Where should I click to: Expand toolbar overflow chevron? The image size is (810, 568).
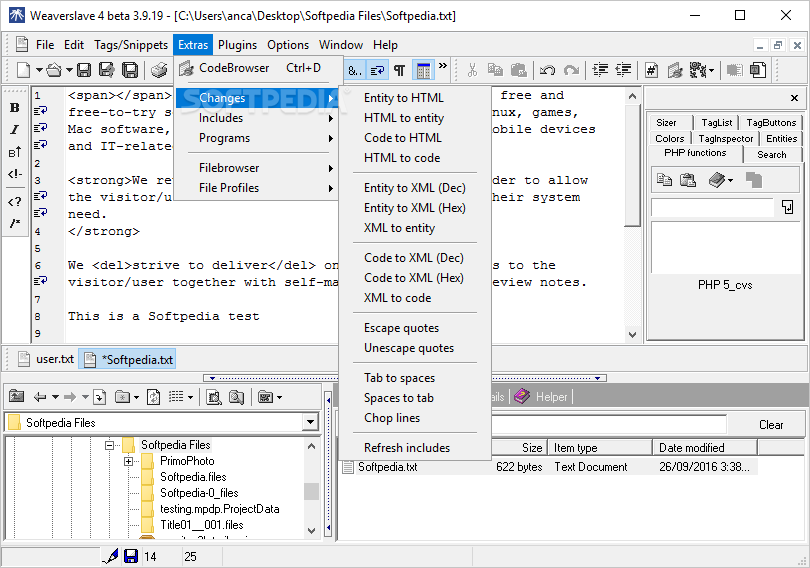click(443, 66)
